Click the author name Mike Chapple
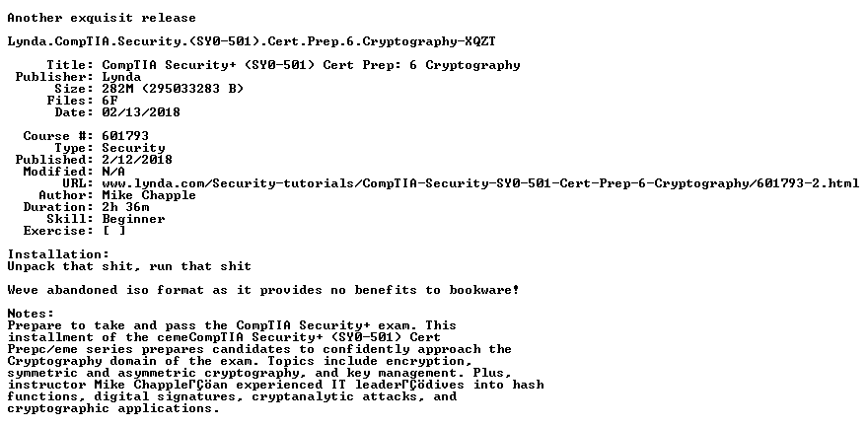The image size is (868, 426). point(149,195)
